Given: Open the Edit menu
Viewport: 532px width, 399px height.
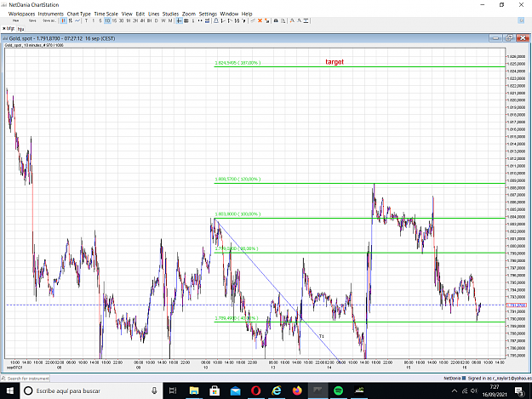Looking at the screenshot, I should (x=140, y=14).
